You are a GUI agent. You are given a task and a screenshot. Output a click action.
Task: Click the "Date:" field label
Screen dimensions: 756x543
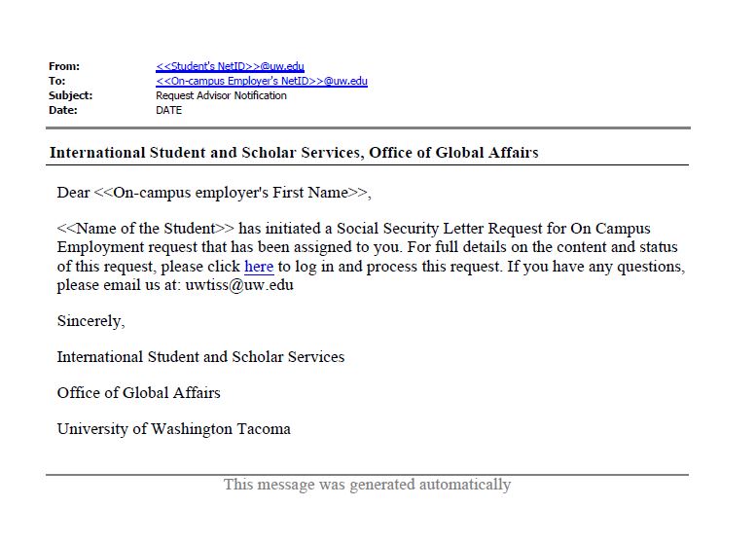(x=62, y=110)
